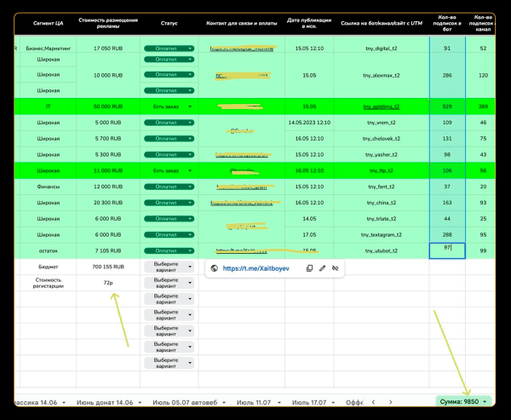Open the https://t.me/Xaitboyev link
Screen dimensions: 511x420
[255, 268]
